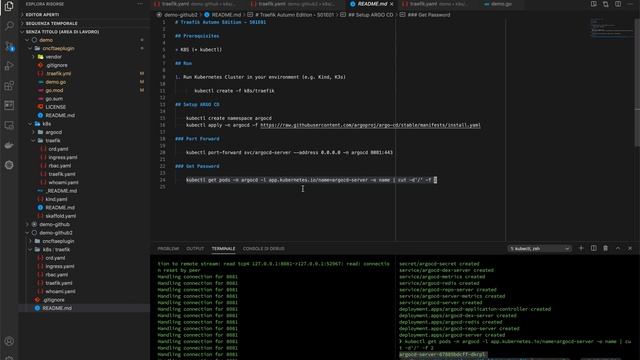Image resolution: width=640 pixels, height=360 pixels.
Task: Open the terminal selector dropdown kubectl, zsh
Action: point(539,249)
